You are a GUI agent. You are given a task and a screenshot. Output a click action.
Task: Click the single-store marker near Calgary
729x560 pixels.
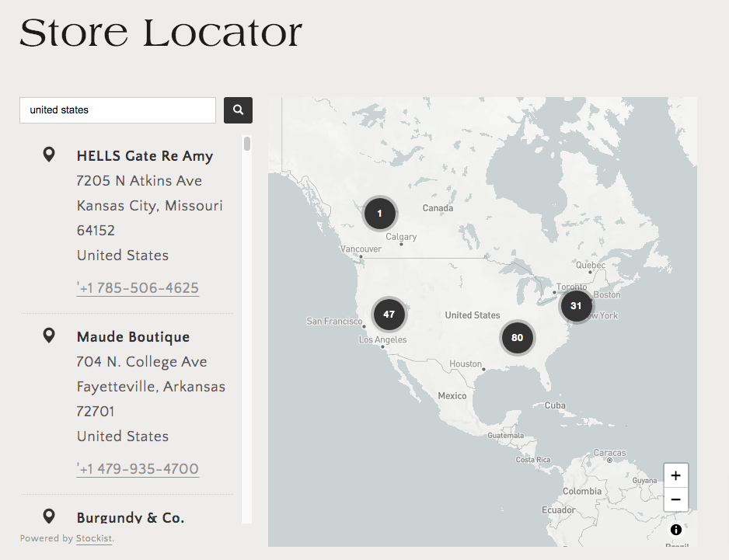(379, 214)
